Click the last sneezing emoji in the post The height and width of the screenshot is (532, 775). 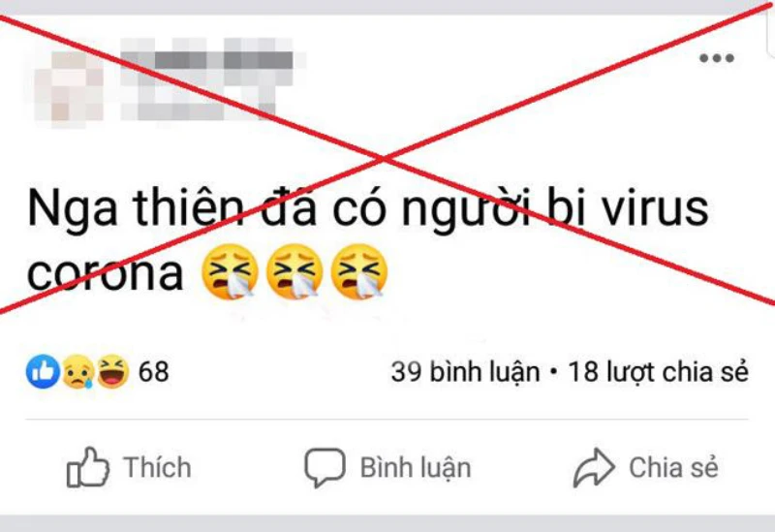358,271
